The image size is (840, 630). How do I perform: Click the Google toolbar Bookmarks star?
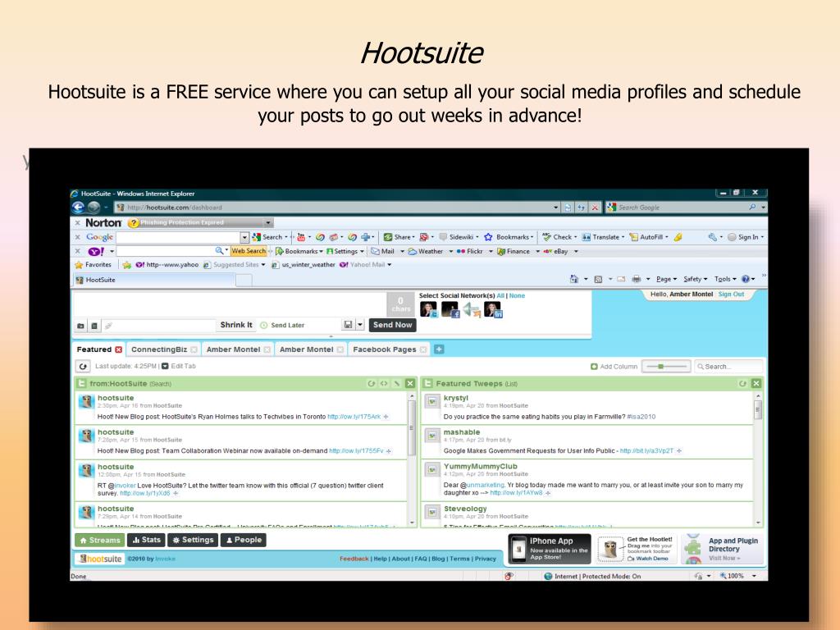coord(488,237)
